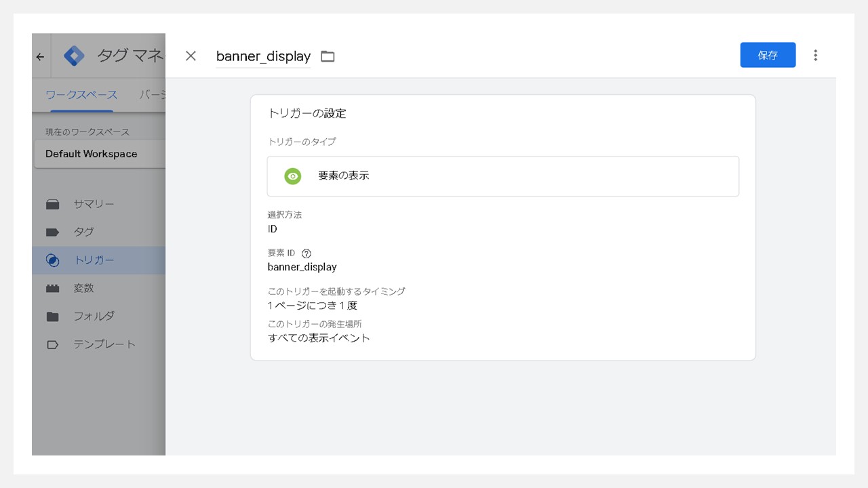Open the folder icon beside banner_display
Image resolution: width=868 pixels, height=488 pixels.
click(x=328, y=56)
